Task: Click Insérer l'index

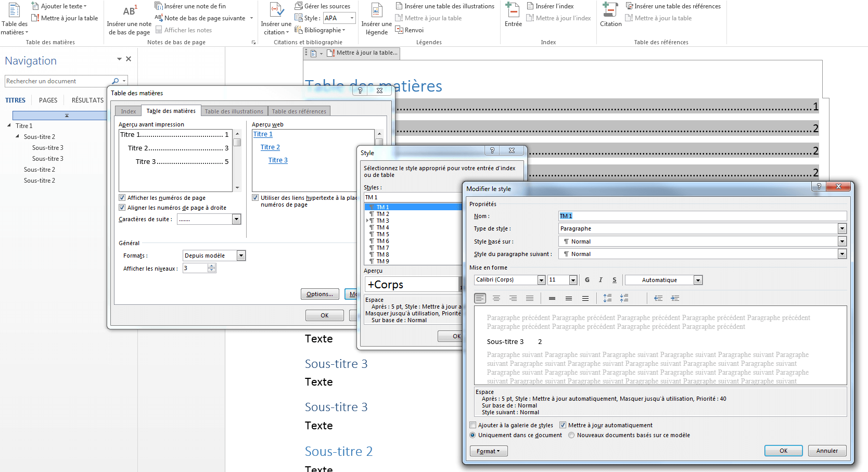Action: pyautogui.click(x=550, y=6)
